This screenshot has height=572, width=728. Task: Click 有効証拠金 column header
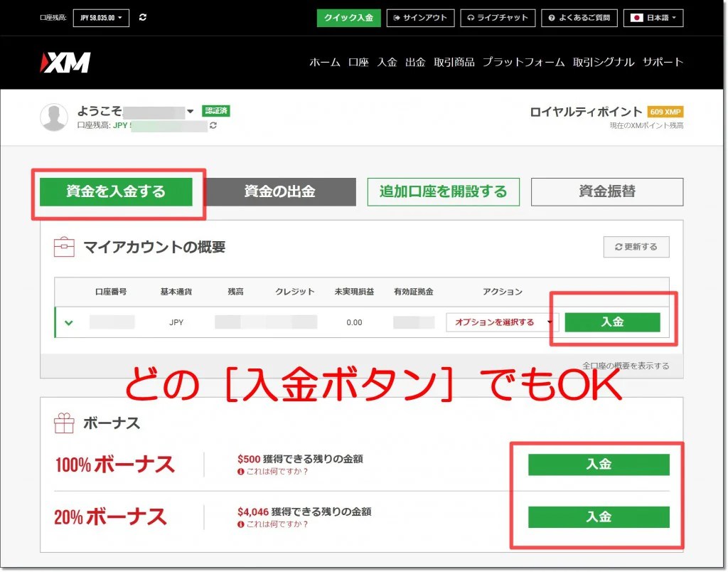(x=414, y=292)
